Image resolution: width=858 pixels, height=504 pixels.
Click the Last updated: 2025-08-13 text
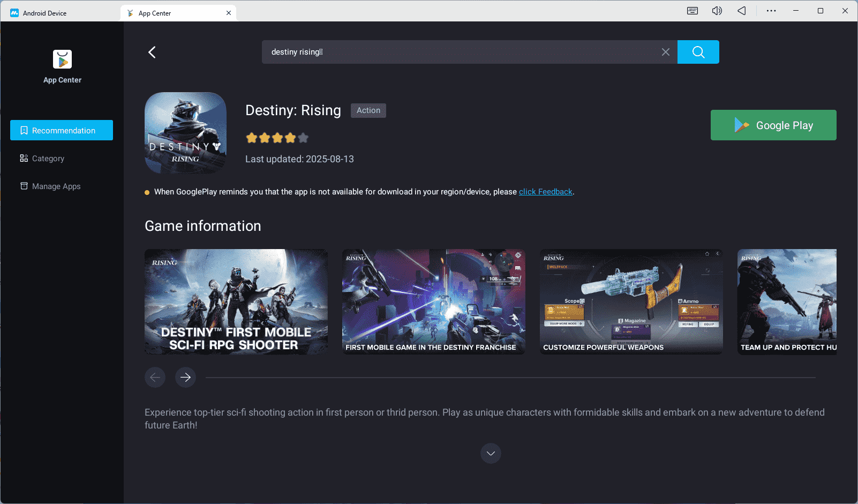coord(299,159)
